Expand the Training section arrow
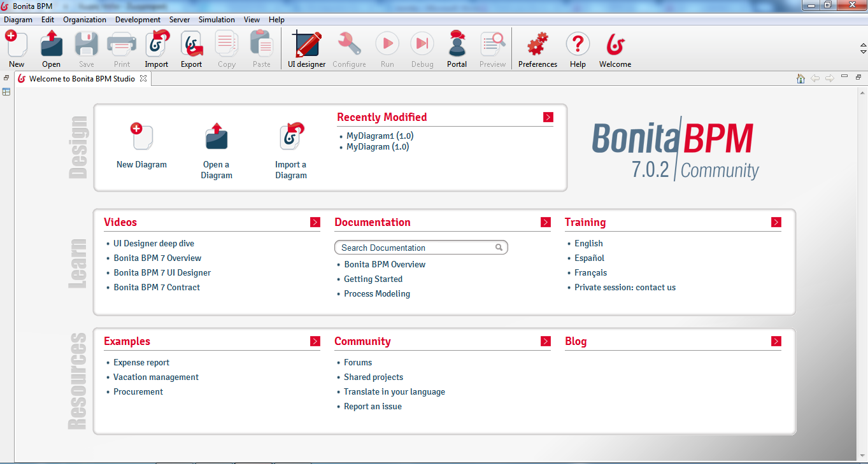Viewport: 868px width, 464px height. [776, 222]
